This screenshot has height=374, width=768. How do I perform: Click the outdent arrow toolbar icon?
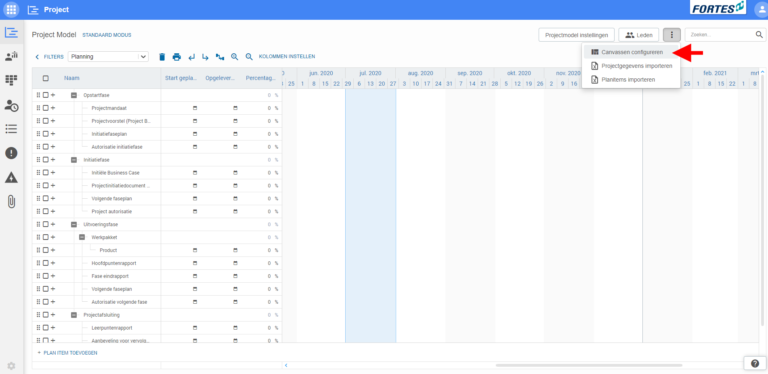pyautogui.click(x=191, y=57)
